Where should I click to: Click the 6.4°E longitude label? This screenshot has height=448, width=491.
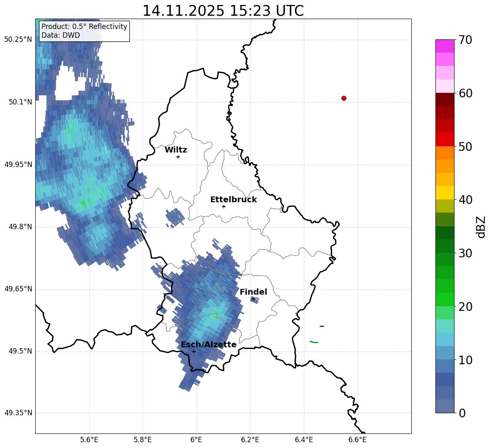(x=304, y=440)
